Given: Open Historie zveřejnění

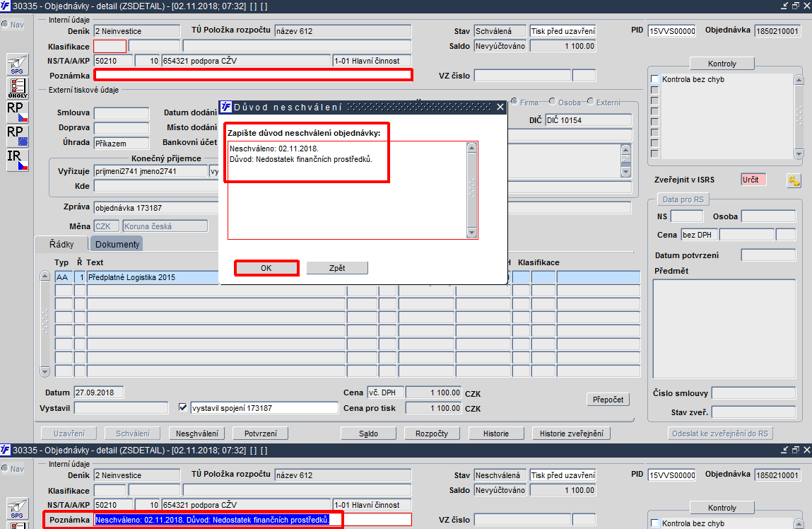Looking at the screenshot, I should (571, 434).
